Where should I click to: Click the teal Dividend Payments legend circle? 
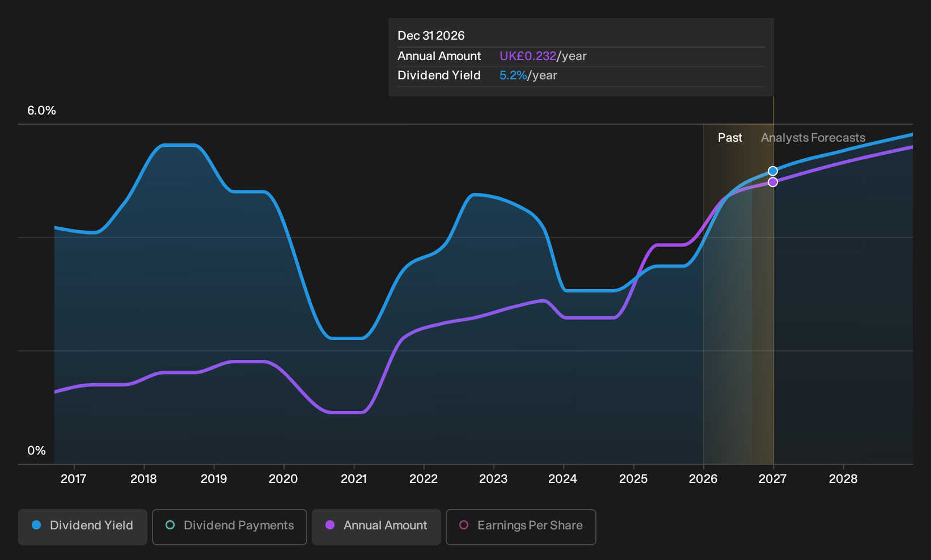coord(170,525)
